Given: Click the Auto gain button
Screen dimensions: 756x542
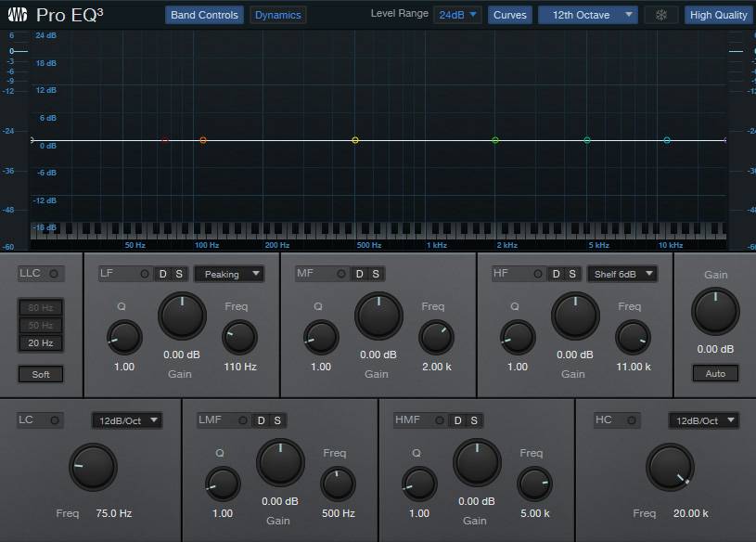Looking at the screenshot, I should click(715, 373).
